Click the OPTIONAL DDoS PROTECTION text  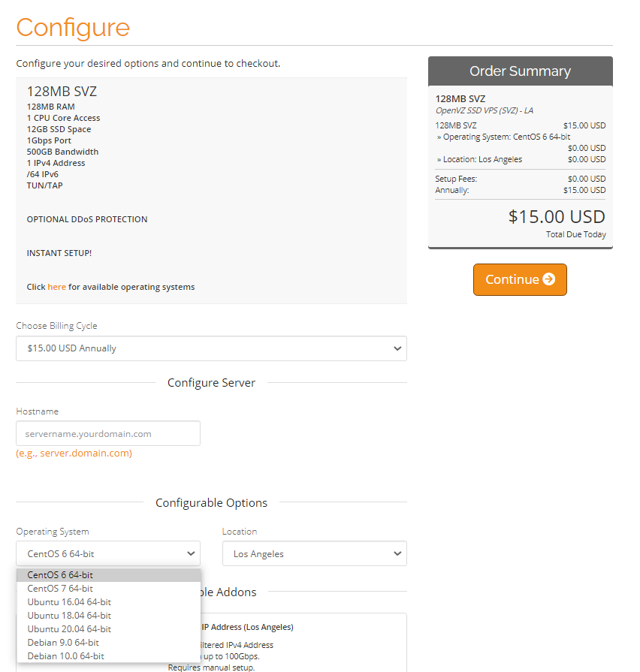click(87, 219)
